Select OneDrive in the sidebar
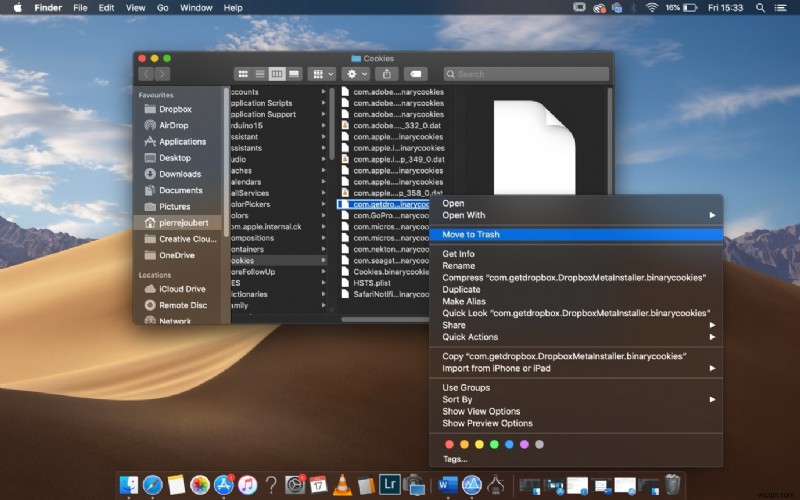 tap(178, 255)
